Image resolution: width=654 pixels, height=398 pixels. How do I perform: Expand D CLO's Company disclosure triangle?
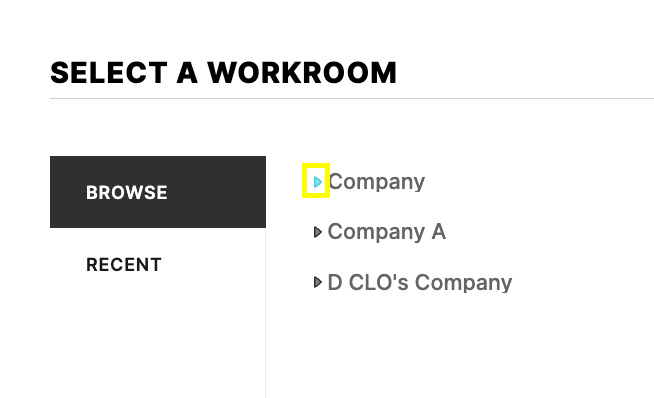318,282
